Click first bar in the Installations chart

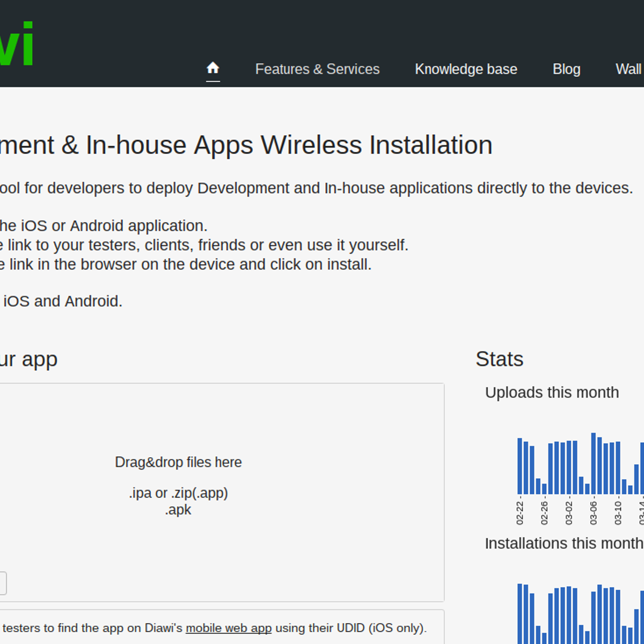(519, 613)
